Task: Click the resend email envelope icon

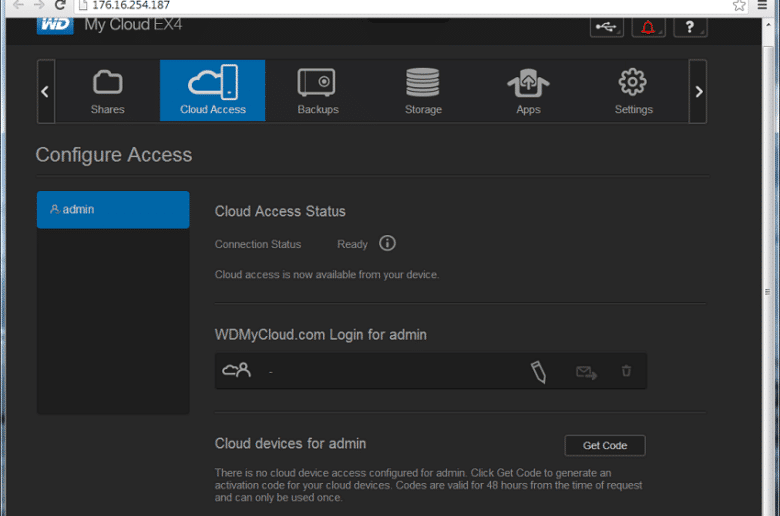Action: pyautogui.click(x=586, y=372)
